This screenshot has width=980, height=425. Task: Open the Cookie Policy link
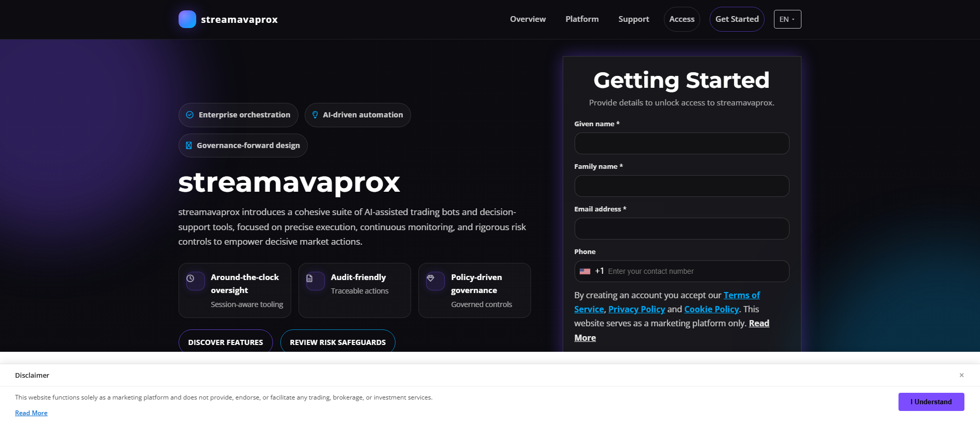[712, 309]
